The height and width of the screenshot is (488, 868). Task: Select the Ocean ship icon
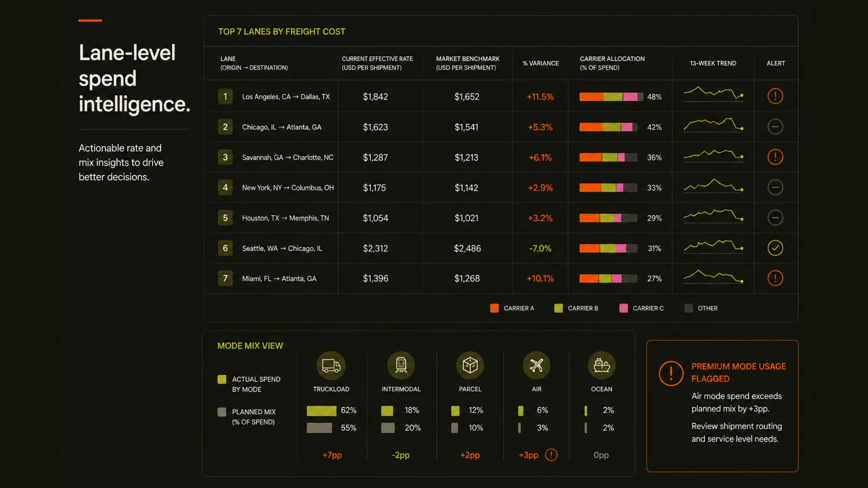[602, 365]
